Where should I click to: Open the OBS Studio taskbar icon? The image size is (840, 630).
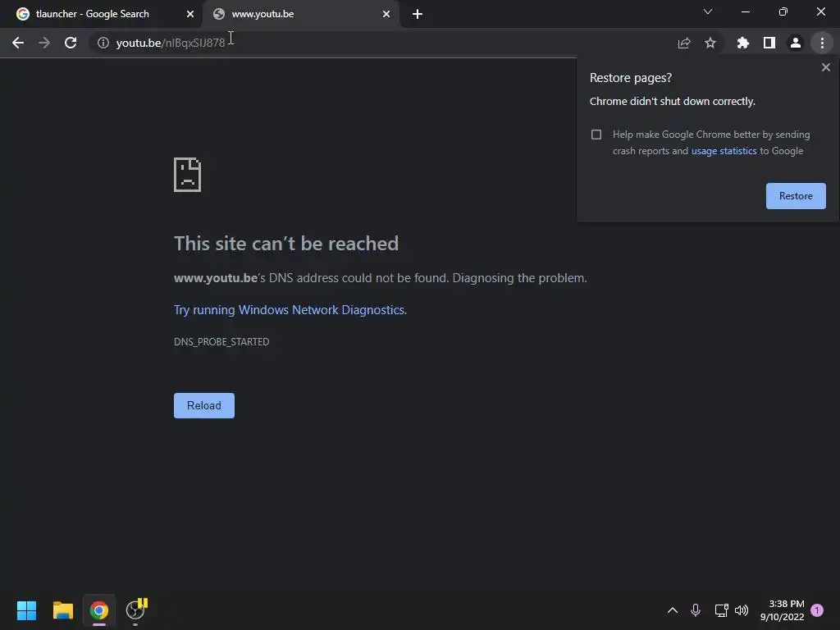(136, 610)
